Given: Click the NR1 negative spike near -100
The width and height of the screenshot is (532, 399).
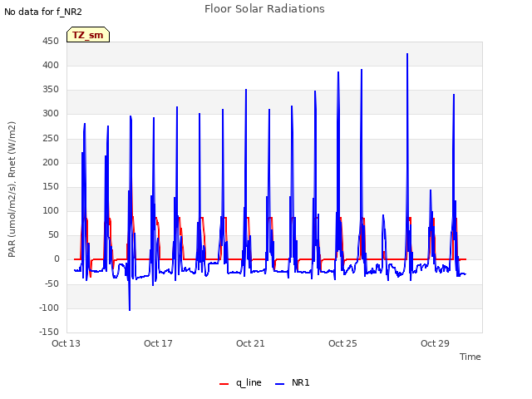Looking at the screenshot, I should point(130,308).
